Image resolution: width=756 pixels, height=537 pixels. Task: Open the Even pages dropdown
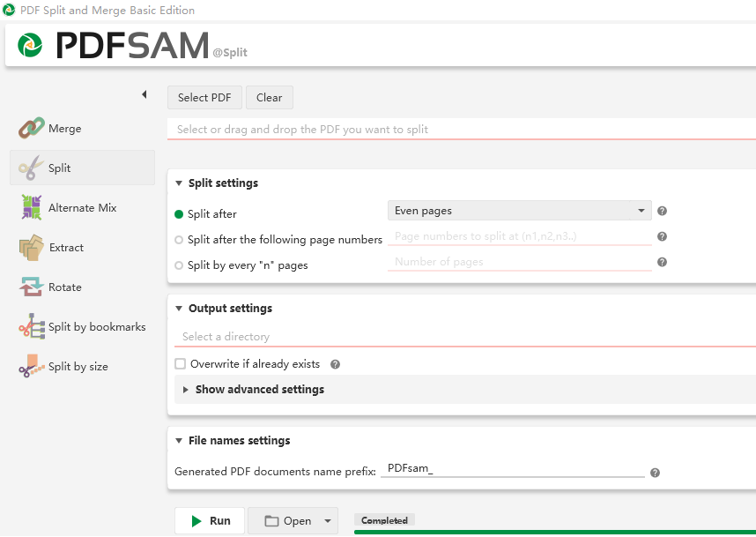(519, 211)
